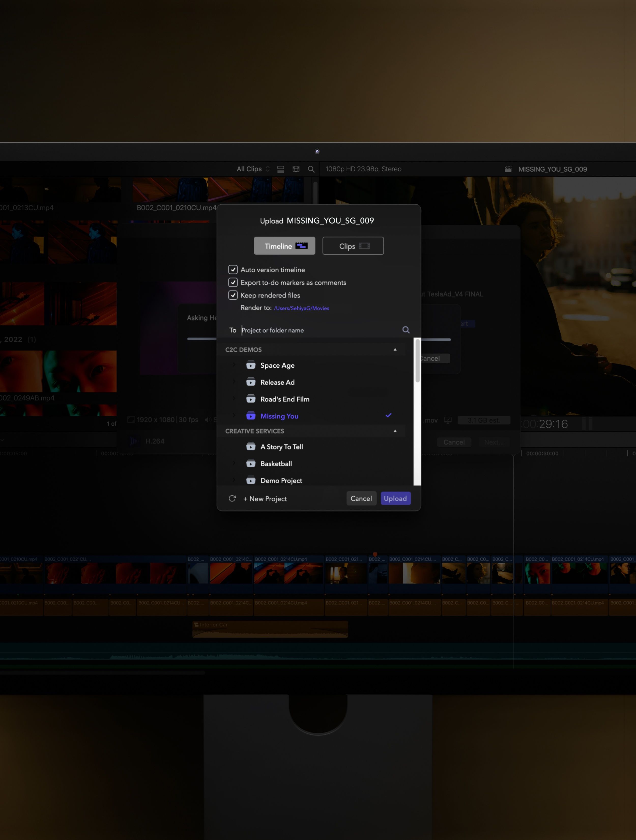Switch to the Clips upload tab
This screenshot has height=840, width=636.
(353, 246)
